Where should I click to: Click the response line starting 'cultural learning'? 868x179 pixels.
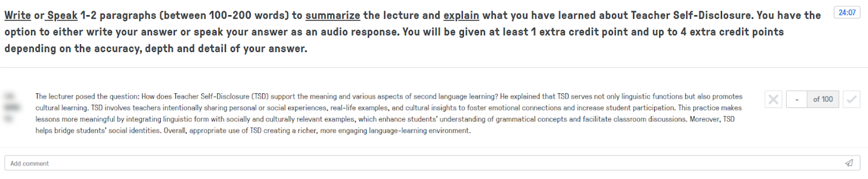click(388, 108)
